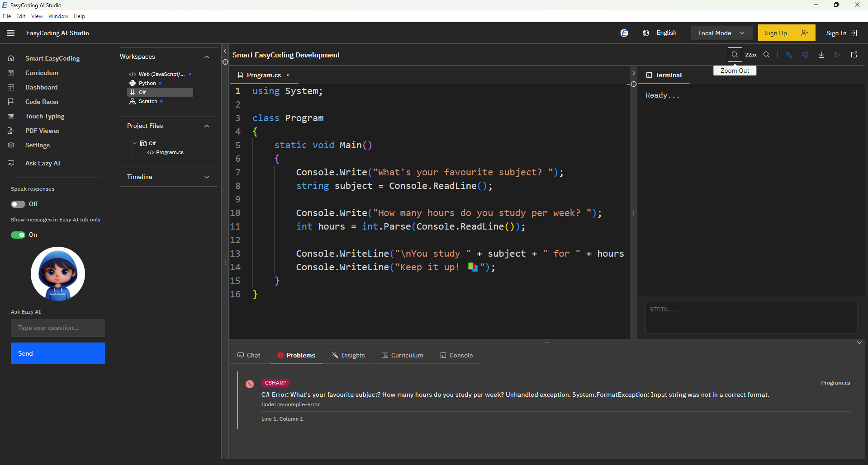Image resolution: width=868 pixels, height=465 pixels.
Task: Open Curriculum in sidebar
Action: 42,73
